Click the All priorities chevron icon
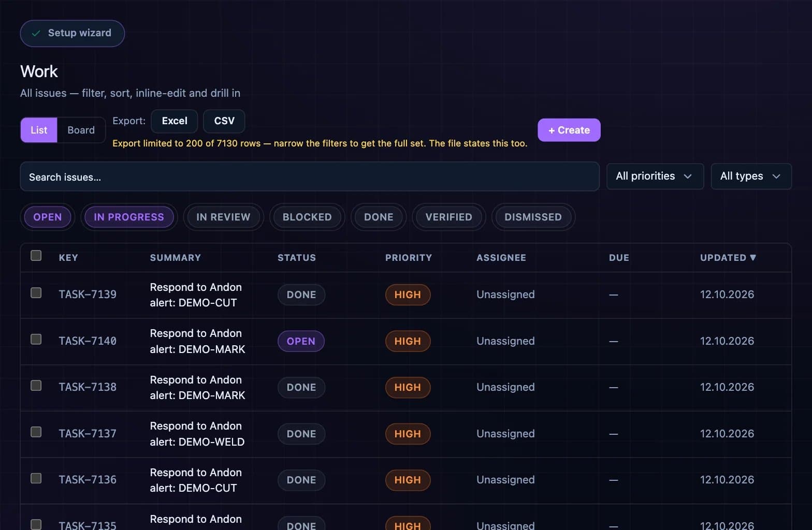Viewport: 812px width, 530px height. [688, 176]
